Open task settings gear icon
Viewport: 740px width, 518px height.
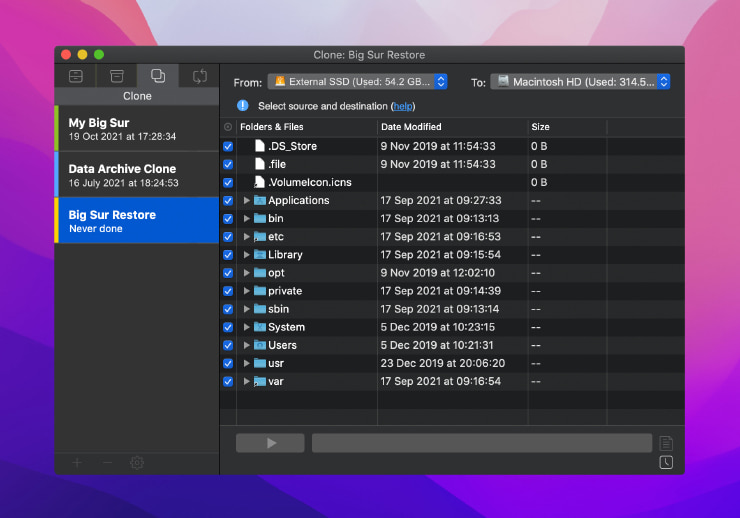[137, 463]
